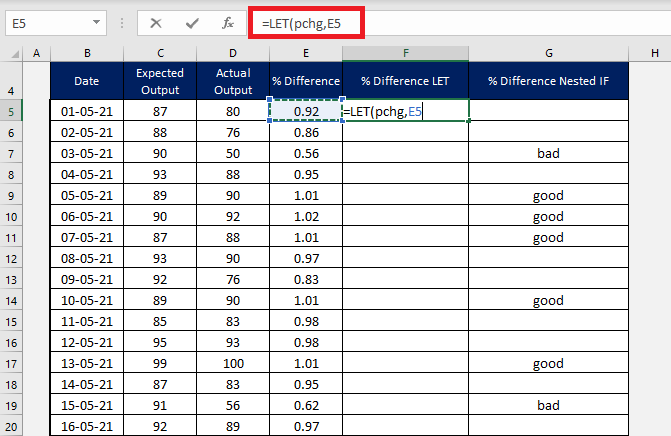This screenshot has width=671, height=436.
Task: Confirm the formula with the checkmark icon
Action: (192, 23)
